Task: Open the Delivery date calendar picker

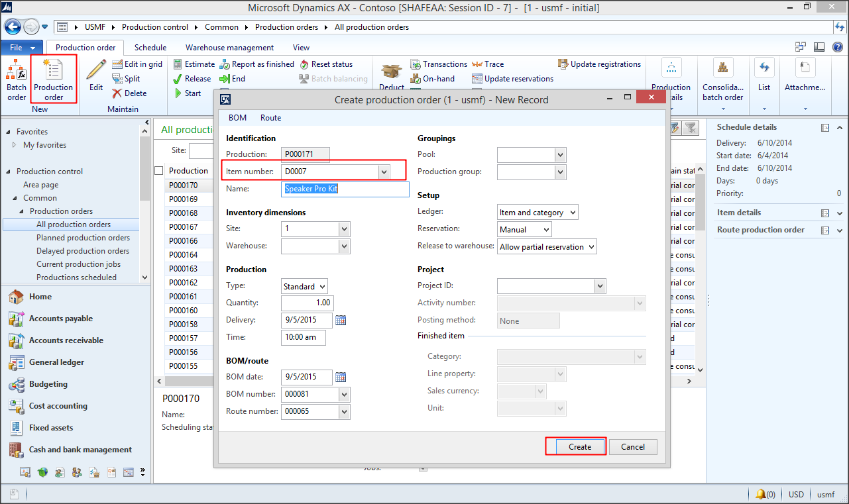Action: click(x=340, y=320)
